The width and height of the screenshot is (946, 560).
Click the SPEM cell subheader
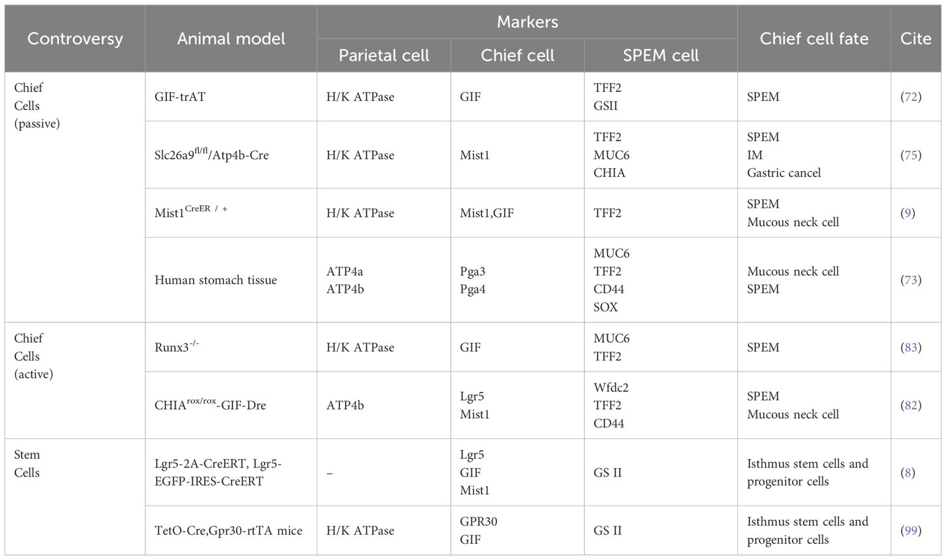(661, 56)
